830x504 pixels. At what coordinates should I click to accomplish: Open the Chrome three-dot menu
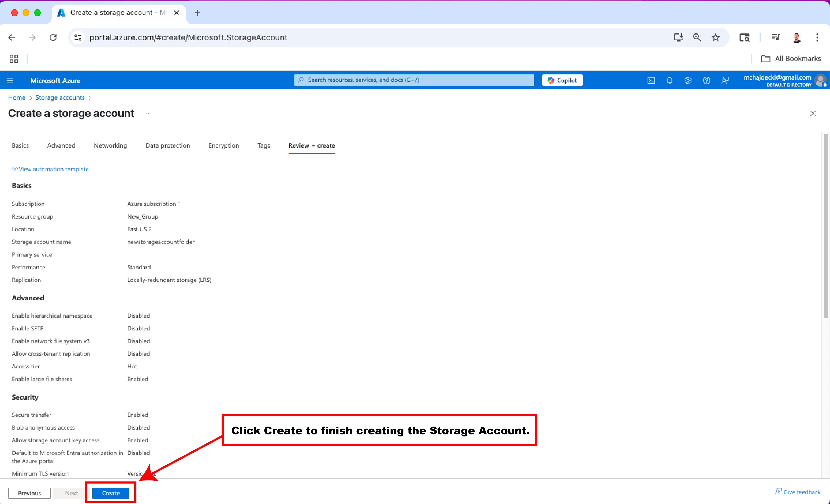pyautogui.click(x=817, y=37)
